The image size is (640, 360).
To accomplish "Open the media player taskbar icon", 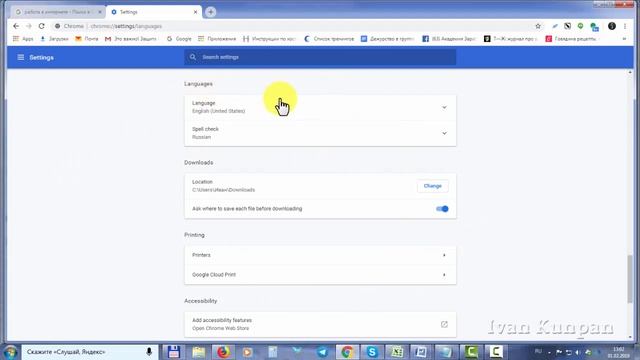I will (x=247, y=352).
